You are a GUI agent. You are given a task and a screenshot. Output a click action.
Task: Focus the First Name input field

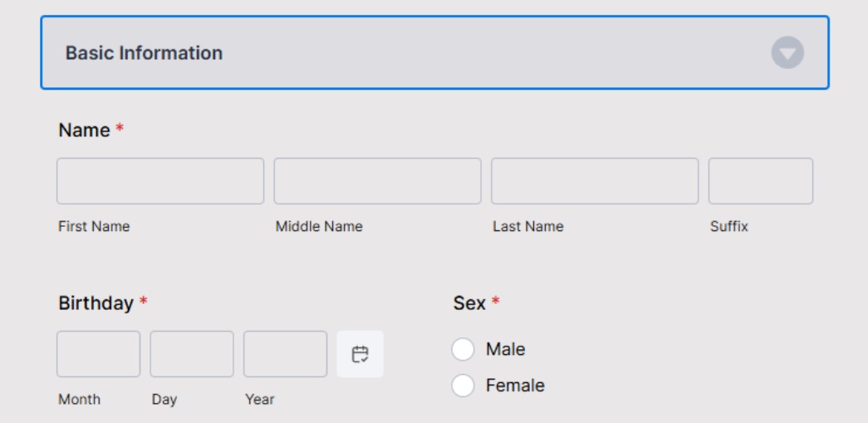point(160,181)
